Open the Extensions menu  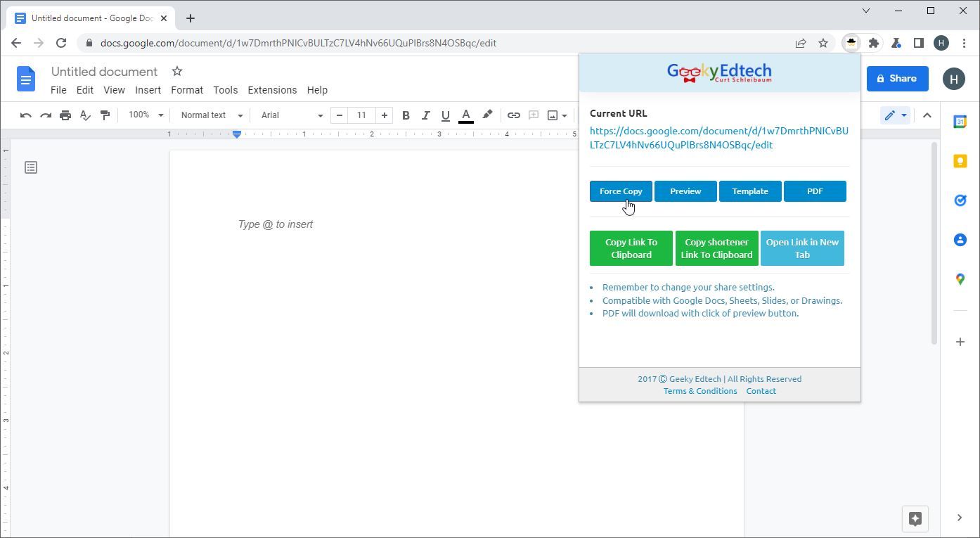[272, 90]
